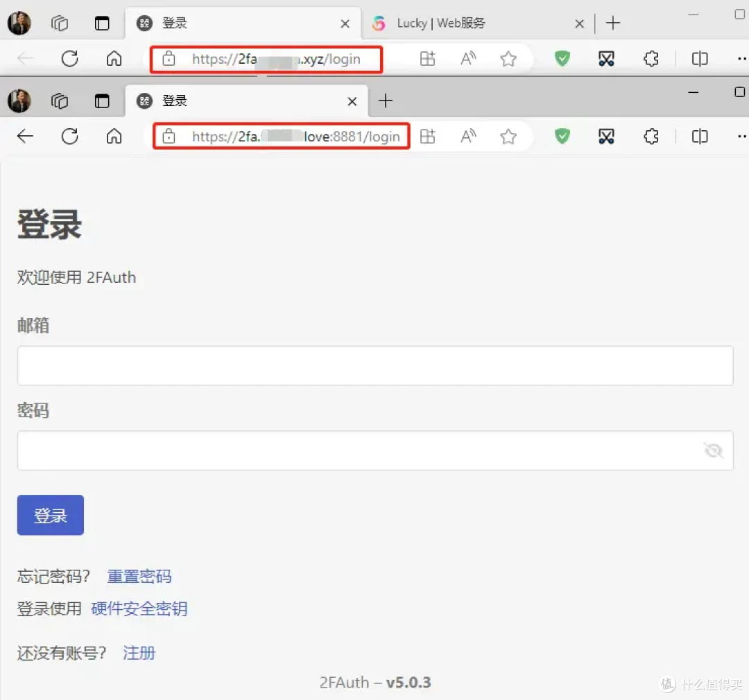Screen dimensions: 749x700
Task: Open 重置密码 reset password link
Action: click(139, 577)
